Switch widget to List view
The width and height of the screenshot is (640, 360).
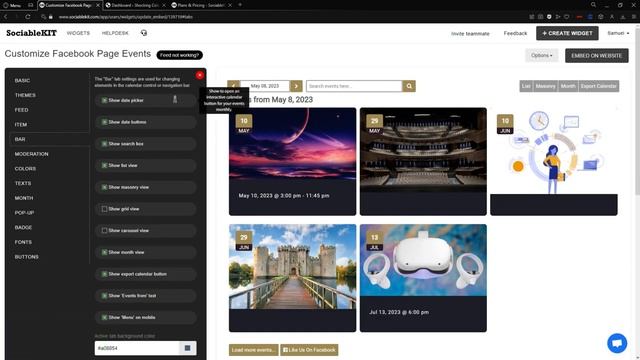[x=526, y=86]
